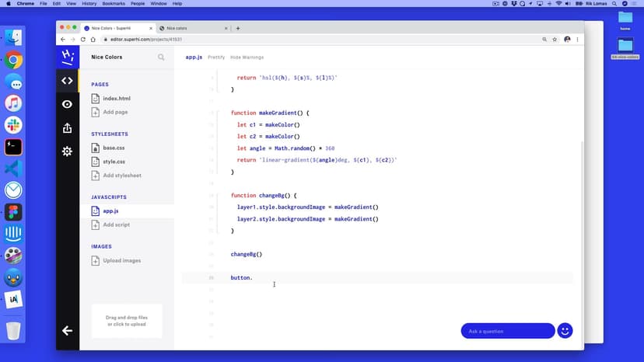The width and height of the screenshot is (644, 362).
Task: Click the drag and drop upload area
Action: pyautogui.click(x=126, y=321)
